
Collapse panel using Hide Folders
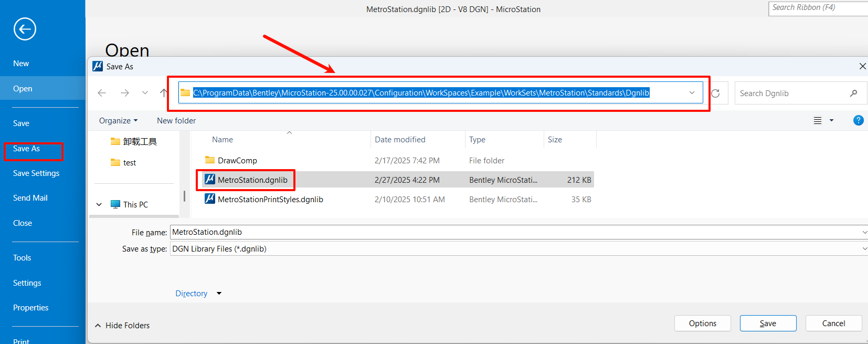122,326
